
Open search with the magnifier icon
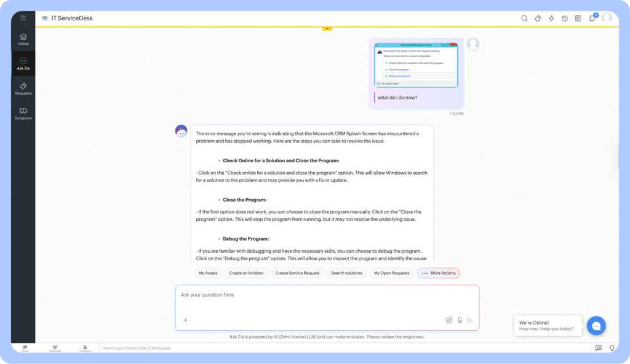pyautogui.click(x=524, y=18)
